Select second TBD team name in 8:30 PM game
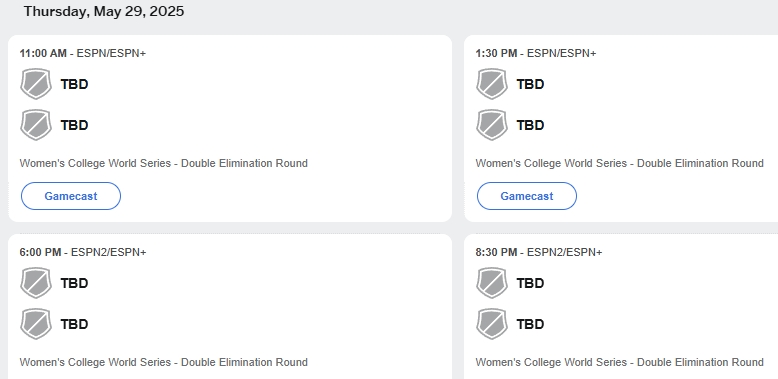Image resolution: width=778 pixels, height=379 pixels. click(530, 324)
